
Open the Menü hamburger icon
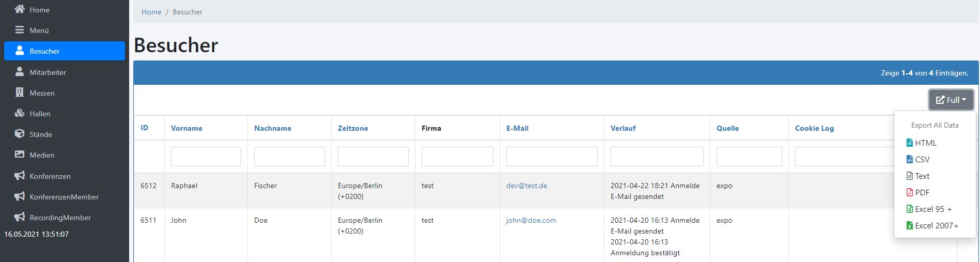tap(20, 30)
